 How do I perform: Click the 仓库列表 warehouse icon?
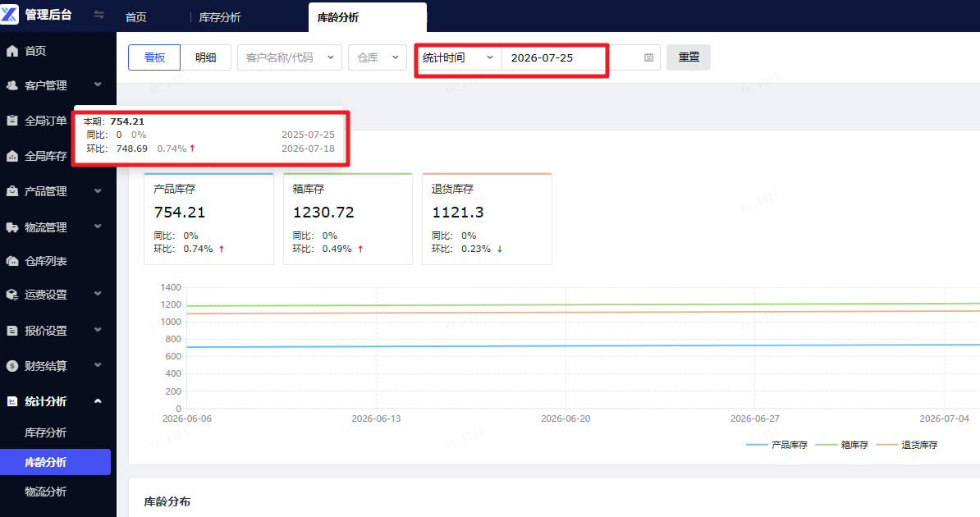11,261
